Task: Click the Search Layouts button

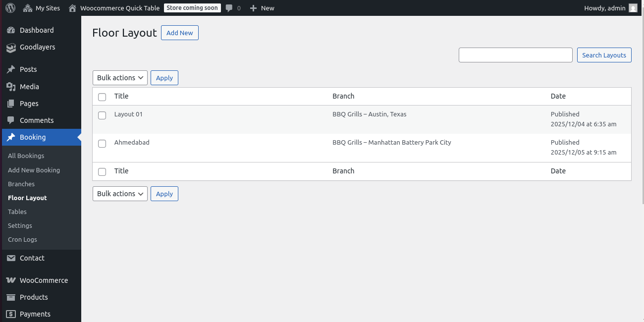Action: click(604, 55)
